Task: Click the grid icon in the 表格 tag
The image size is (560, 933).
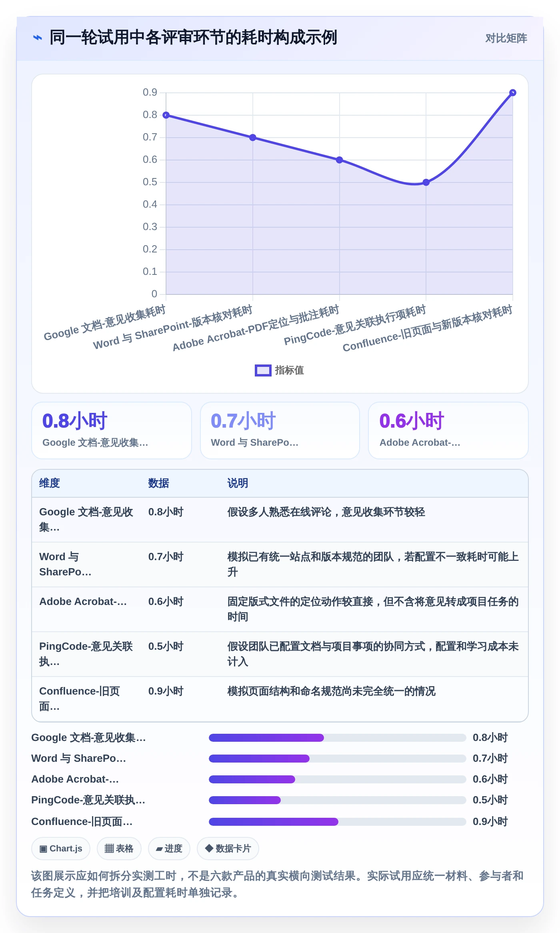Action: 109,849
